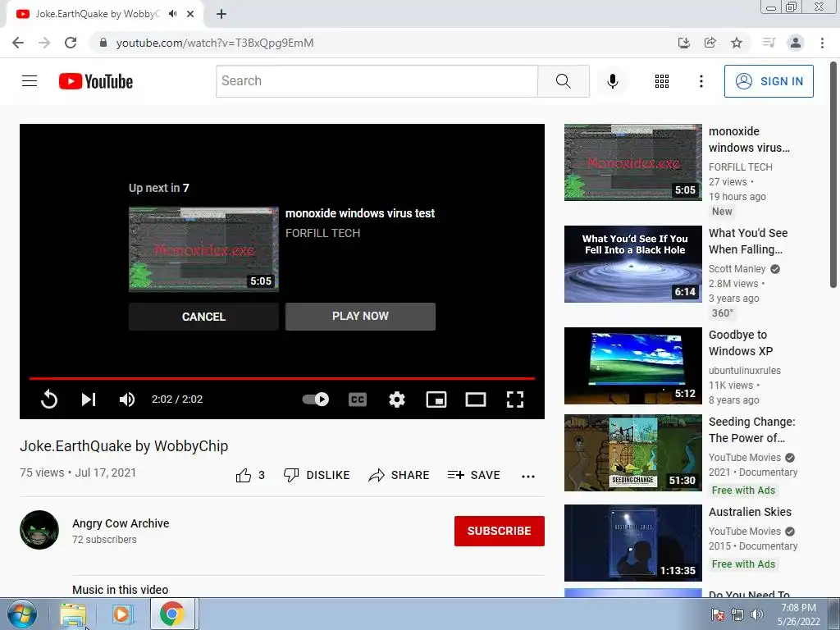Open the Goodbye to Windows XP thumbnail
Image resolution: width=840 pixels, height=630 pixels.
632,365
